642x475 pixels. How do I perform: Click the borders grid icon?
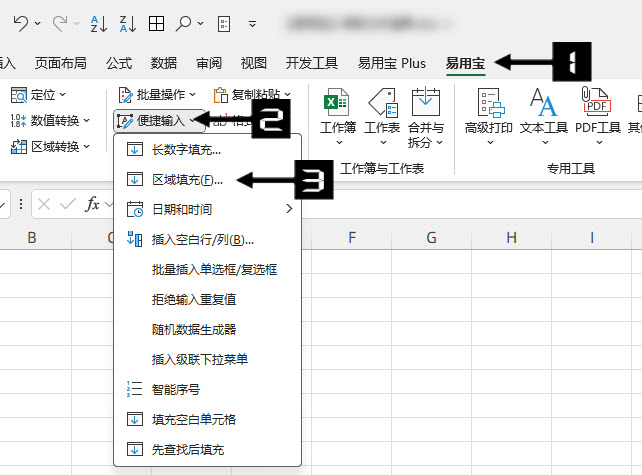[157, 22]
